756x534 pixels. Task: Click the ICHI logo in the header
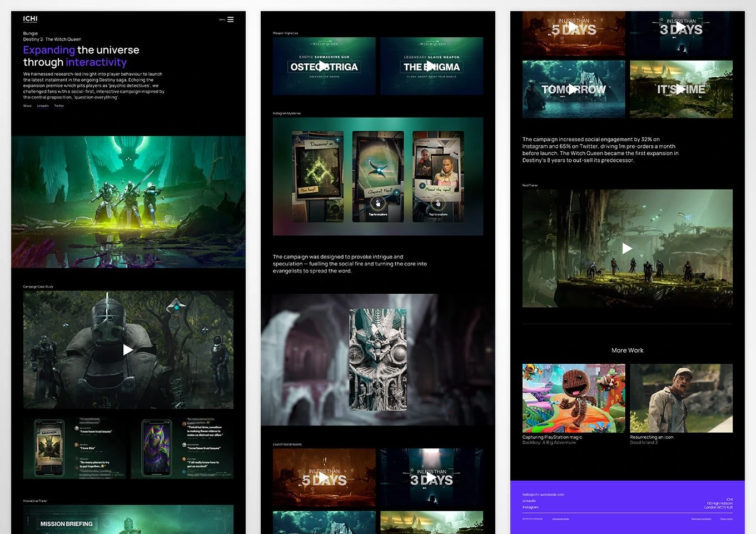tap(30, 19)
